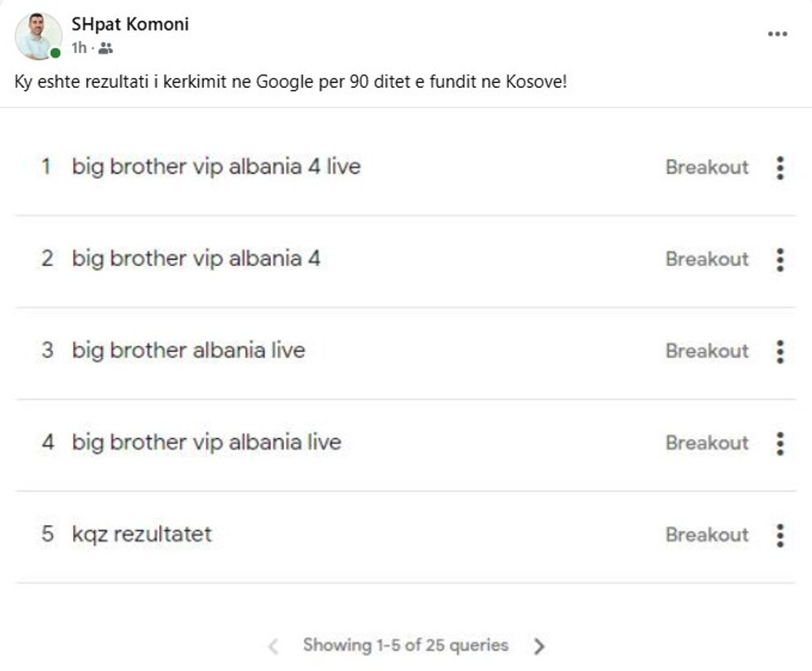This screenshot has width=812, height=671.
Task: Click Breakout label on 'kqz rezultatet' row
Action: [707, 535]
